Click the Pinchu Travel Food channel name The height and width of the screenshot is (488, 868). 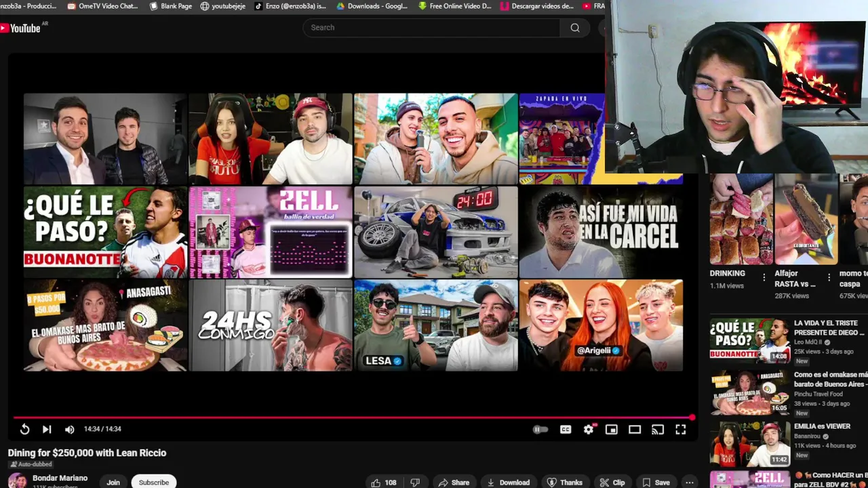click(818, 394)
